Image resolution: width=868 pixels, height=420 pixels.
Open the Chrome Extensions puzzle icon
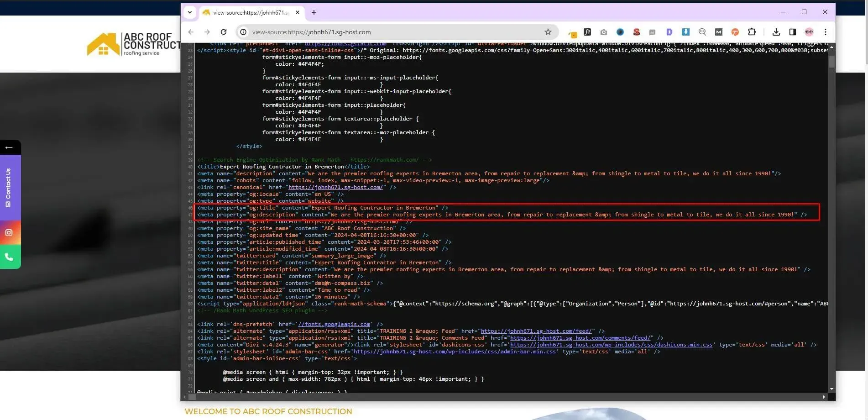[751, 32]
